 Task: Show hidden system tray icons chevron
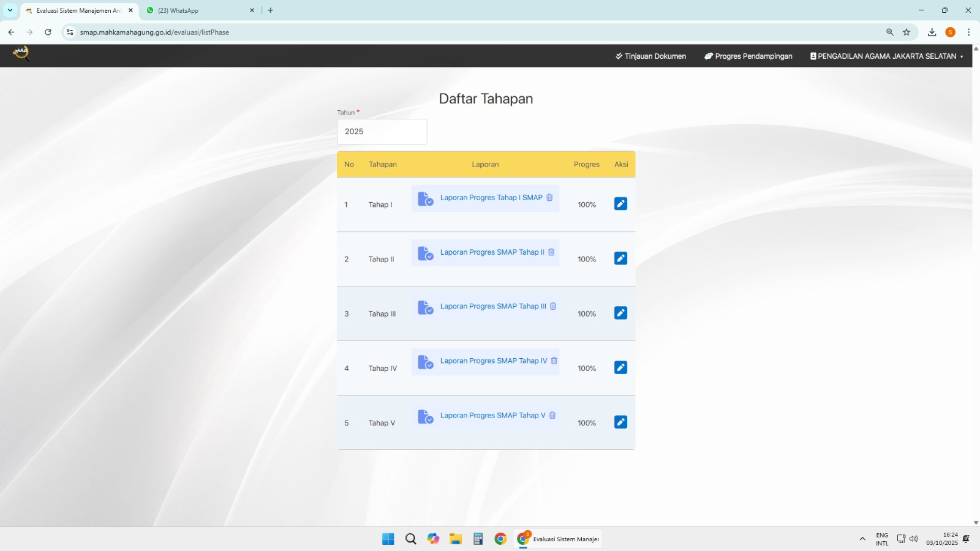(x=862, y=539)
